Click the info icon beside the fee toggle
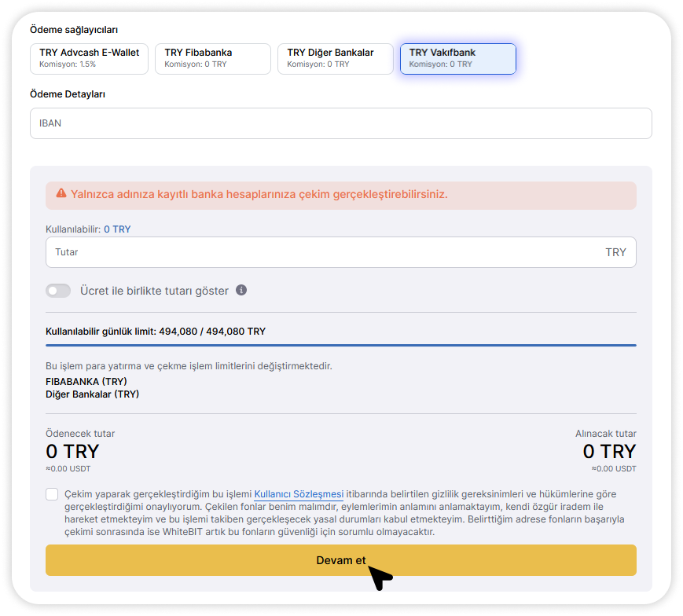The width and height of the screenshot is (683, 616). point(241,290)
